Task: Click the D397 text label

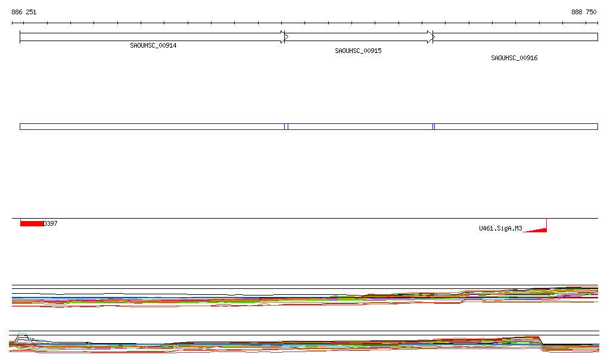Action: tap(51, 223)
